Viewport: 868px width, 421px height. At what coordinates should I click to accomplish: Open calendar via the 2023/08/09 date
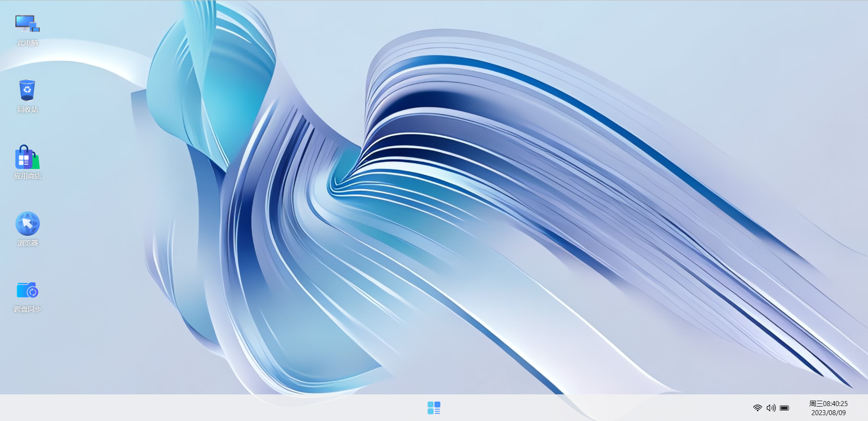coord(828,413)
